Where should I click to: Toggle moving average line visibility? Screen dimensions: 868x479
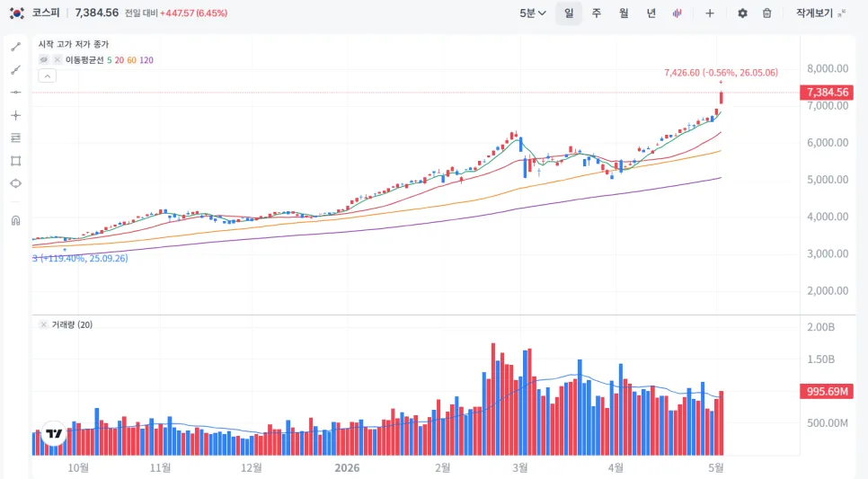[43, 60]
